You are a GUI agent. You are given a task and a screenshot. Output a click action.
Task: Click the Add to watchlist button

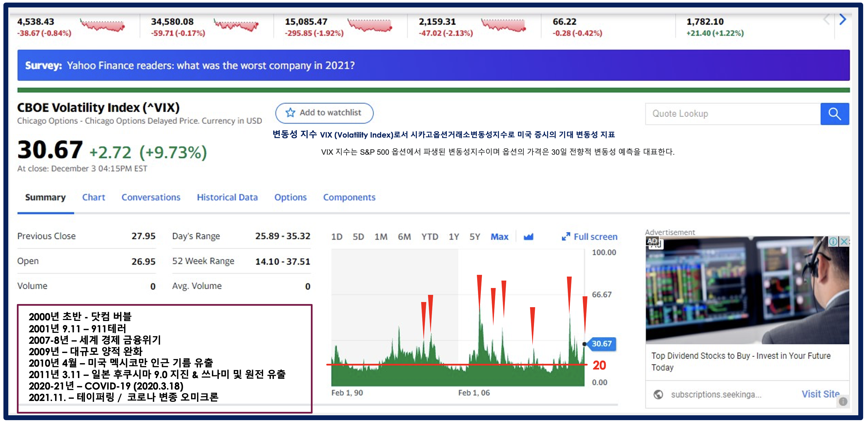[x=324, y=113]
